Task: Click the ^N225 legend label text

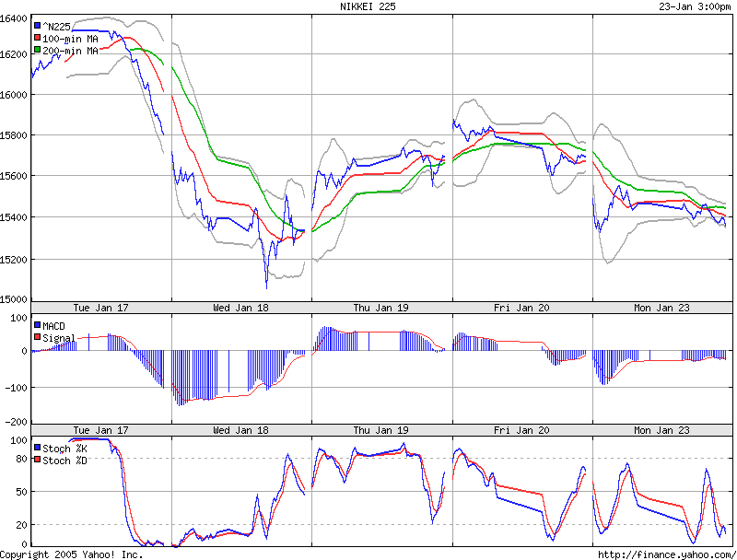Action: (x=56, y=27)
